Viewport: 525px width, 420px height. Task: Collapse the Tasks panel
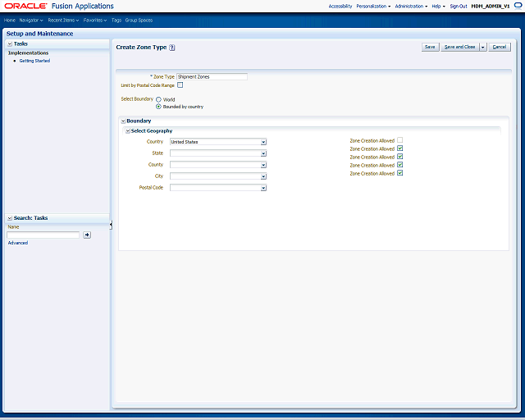10,43
